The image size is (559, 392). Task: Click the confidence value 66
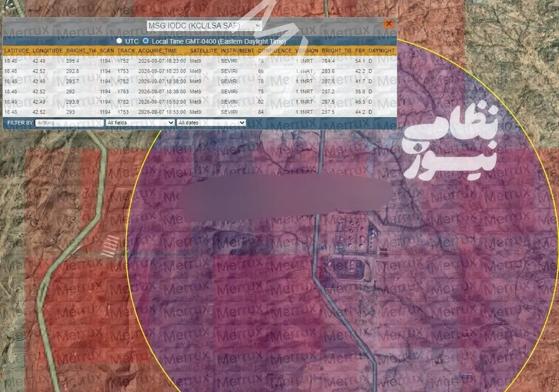tap(261, 71)
